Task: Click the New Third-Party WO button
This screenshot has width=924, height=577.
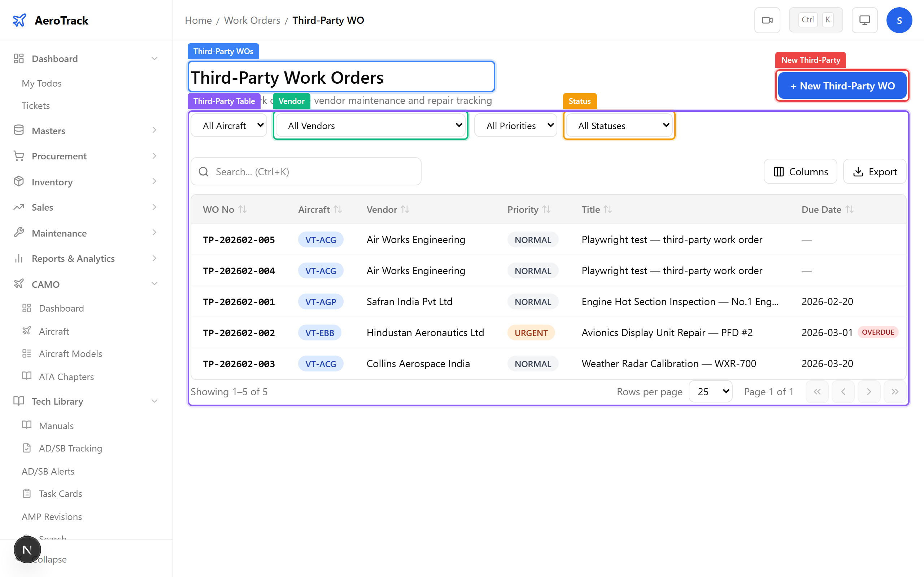Action: [842, 85]
